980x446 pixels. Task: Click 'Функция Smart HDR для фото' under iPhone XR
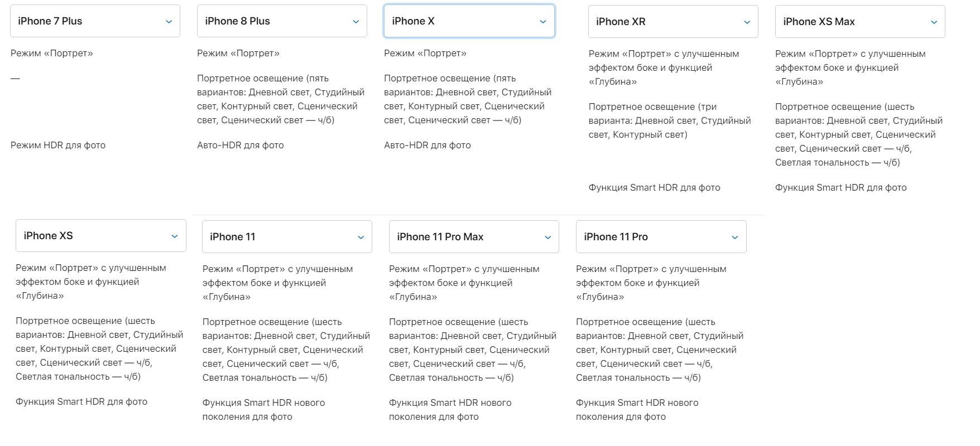point(654,188)
